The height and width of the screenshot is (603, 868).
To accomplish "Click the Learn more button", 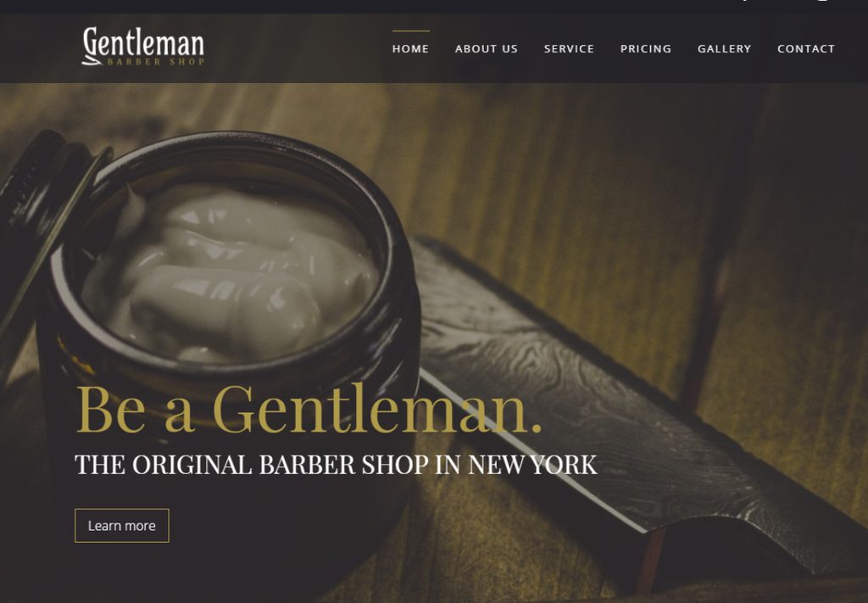I will (122, 526).
